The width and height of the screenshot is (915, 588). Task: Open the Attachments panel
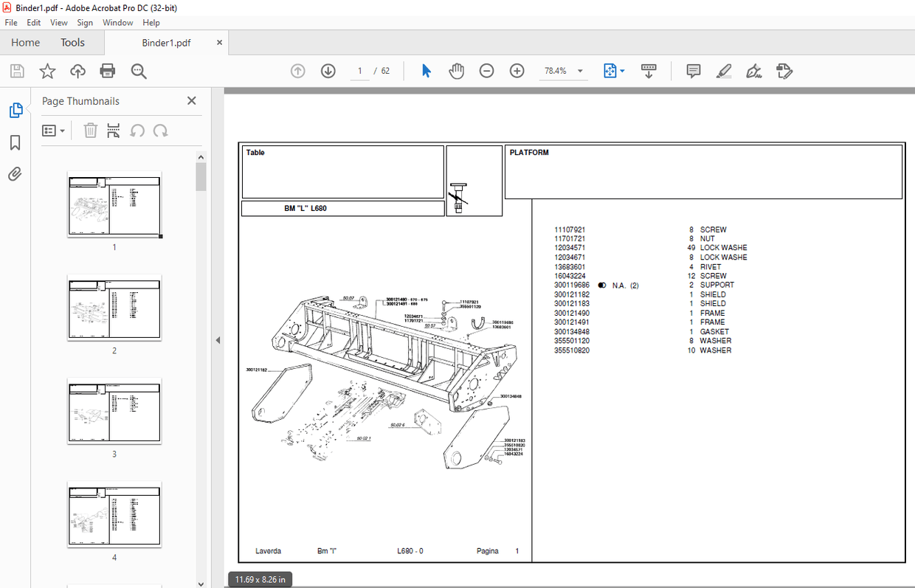[x=15, y=174]
